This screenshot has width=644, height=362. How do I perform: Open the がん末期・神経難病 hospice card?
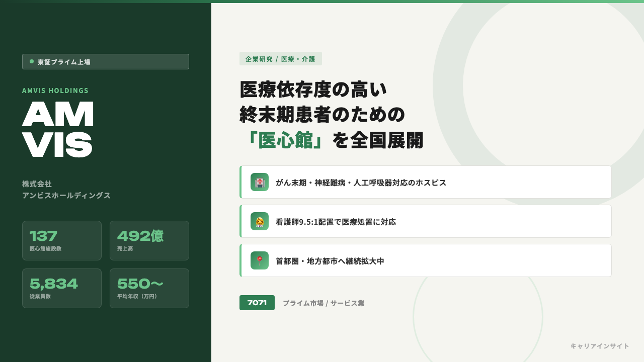pyautogui.click(x=426, y=182)
